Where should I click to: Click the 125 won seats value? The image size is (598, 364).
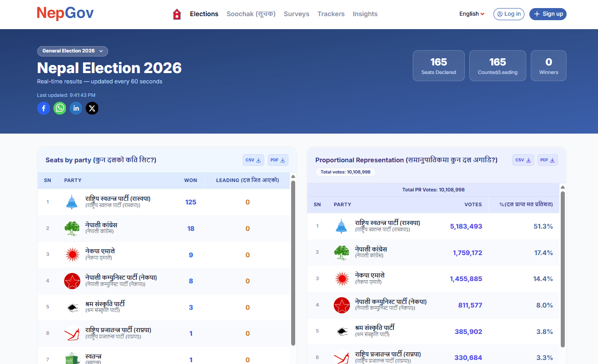coord(191,202)
